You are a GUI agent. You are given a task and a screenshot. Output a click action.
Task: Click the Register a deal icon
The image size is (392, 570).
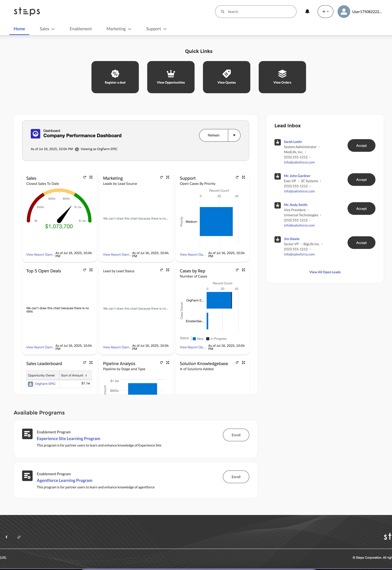click(115, 74)
